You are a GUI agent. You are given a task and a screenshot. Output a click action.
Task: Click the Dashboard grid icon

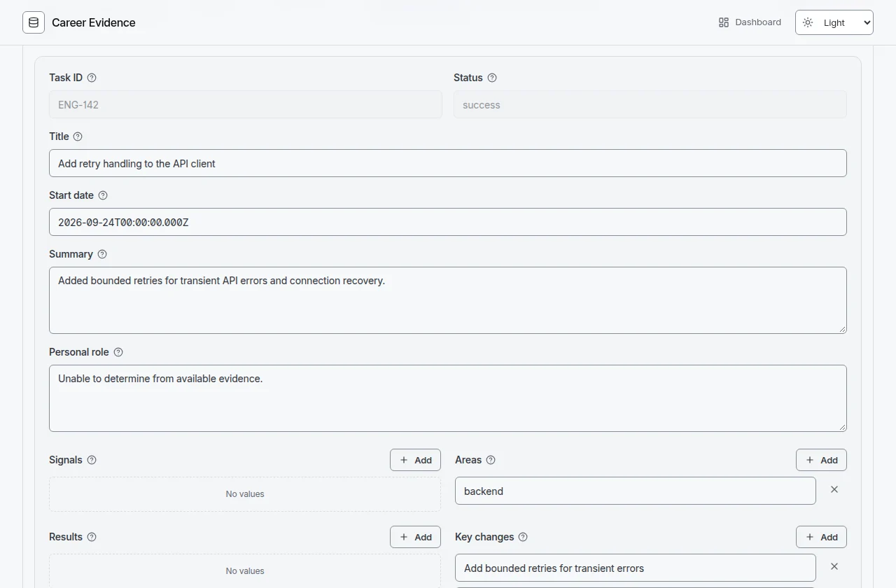click(x=724, y=22)
